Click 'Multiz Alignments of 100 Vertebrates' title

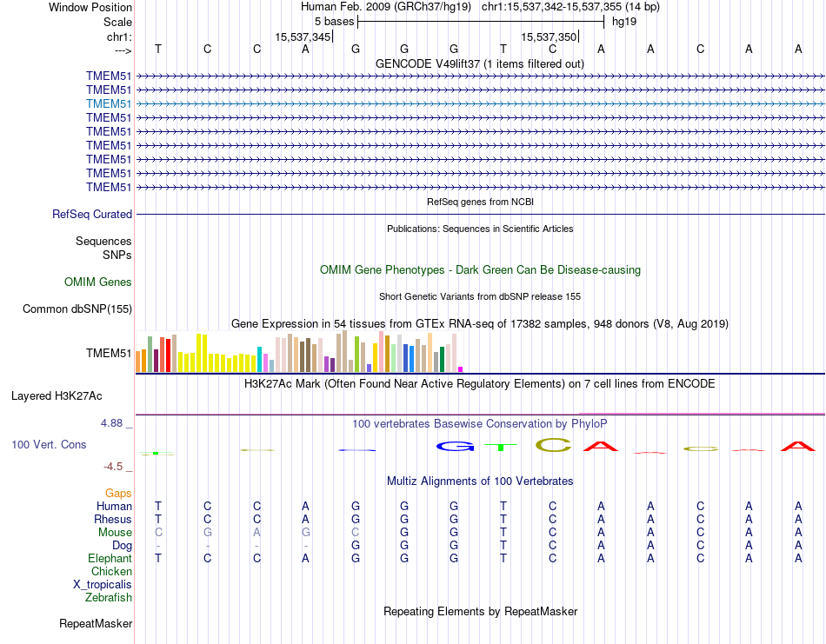[480, 481]
